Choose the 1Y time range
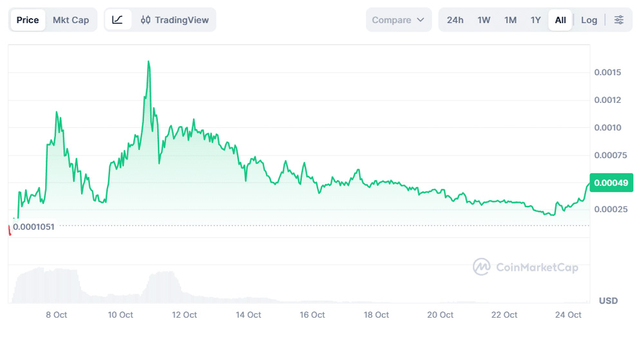 [x=536, y=20]
